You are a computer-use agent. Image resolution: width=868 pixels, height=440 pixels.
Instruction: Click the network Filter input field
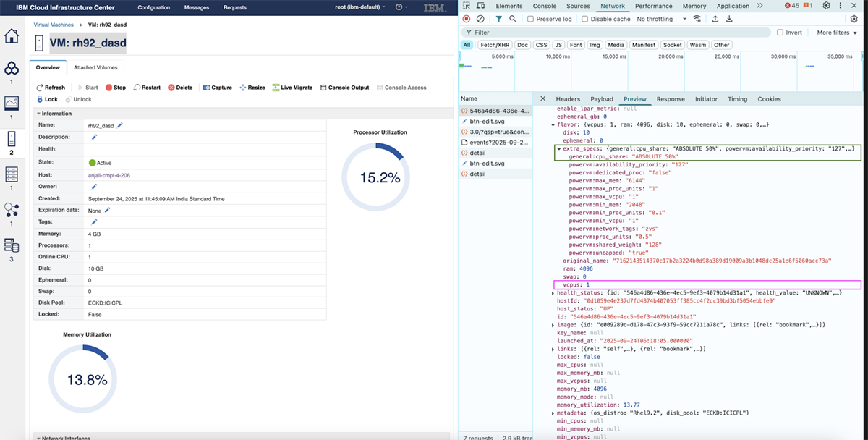[x=615, y=33]
